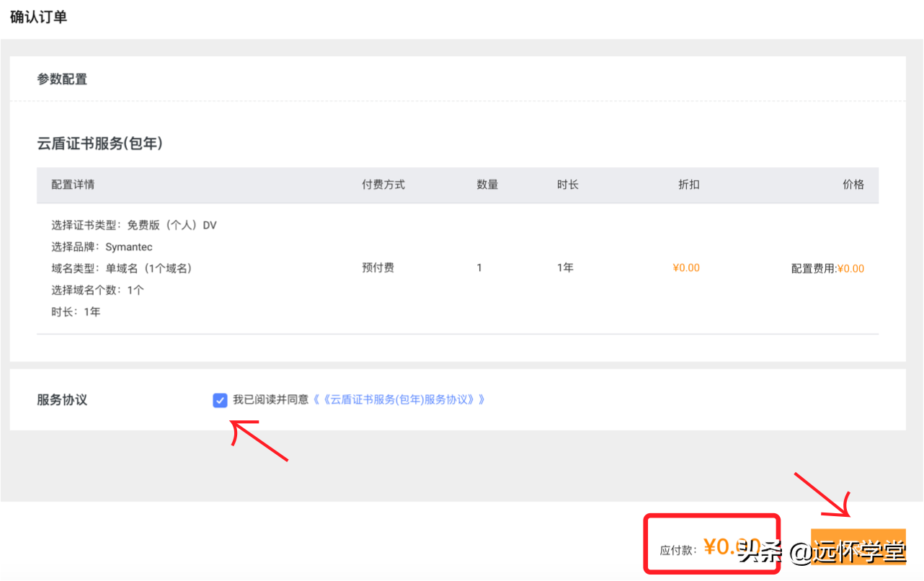Click the 价格 column header

(x=853, y=185)
